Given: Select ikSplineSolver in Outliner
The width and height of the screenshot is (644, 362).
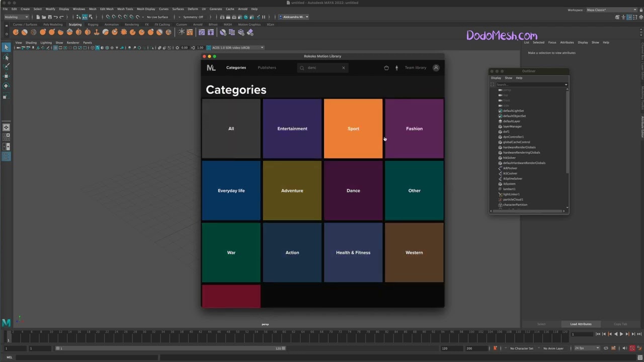Looking at the screenshot, I should tap(513, 178).
